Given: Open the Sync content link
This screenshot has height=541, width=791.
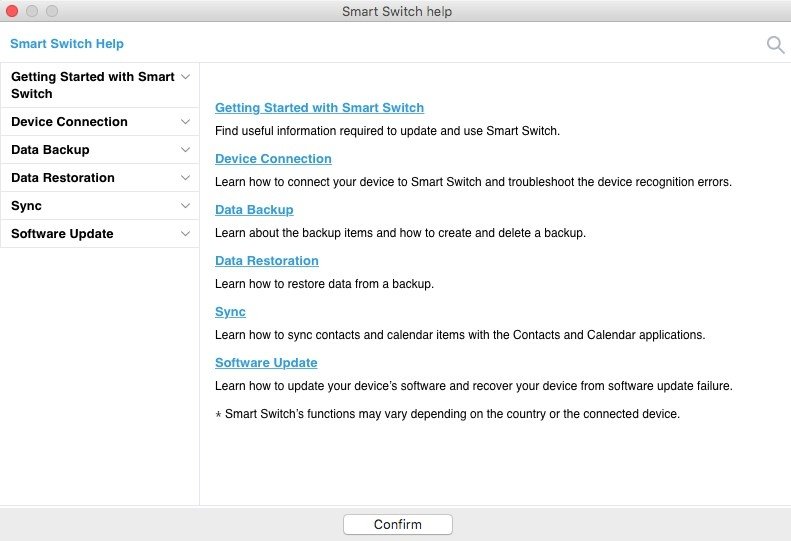Looking at the screenshot, I should click(x=230, y=312).
